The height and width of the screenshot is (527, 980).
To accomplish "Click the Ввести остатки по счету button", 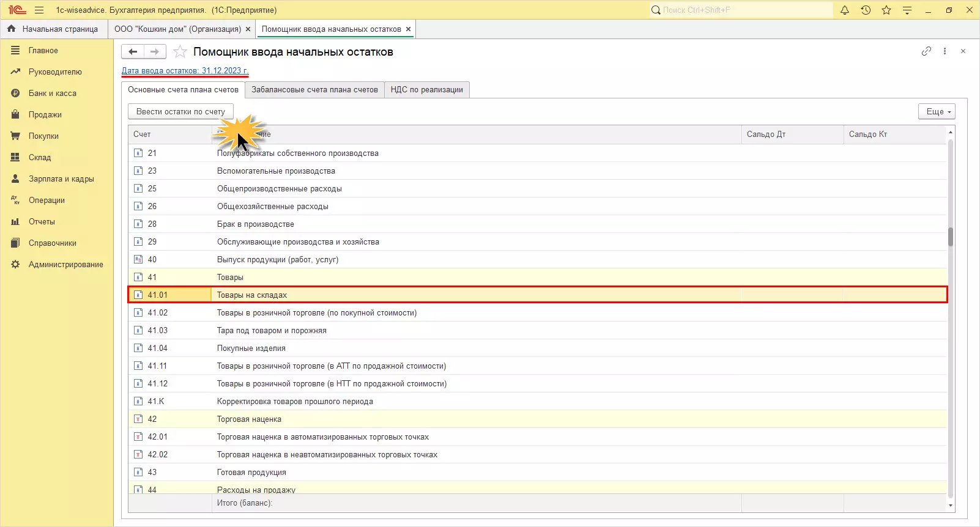I will (180, 112).
